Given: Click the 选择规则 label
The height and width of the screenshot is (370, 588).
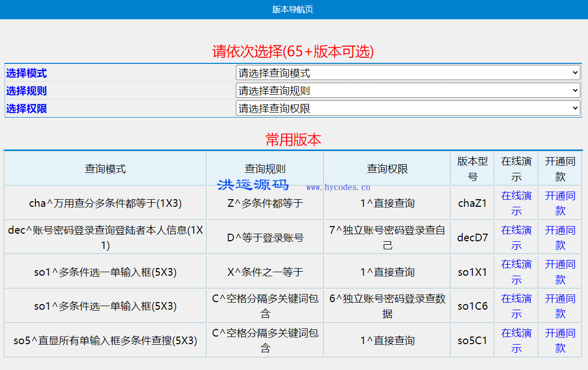Looking at the screenshot, I should [26, 91].
